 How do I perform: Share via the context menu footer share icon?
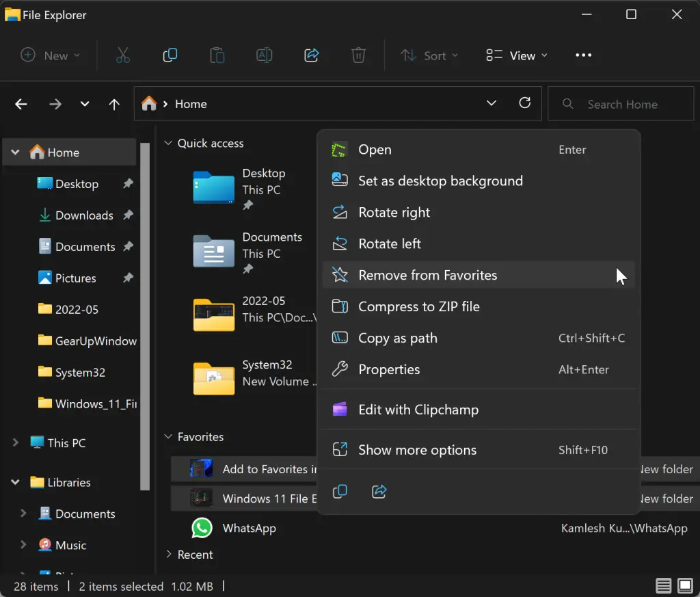tap(379, 491)
